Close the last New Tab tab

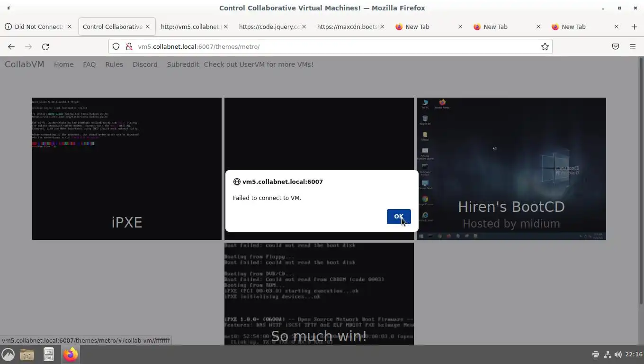click(617, 27)
